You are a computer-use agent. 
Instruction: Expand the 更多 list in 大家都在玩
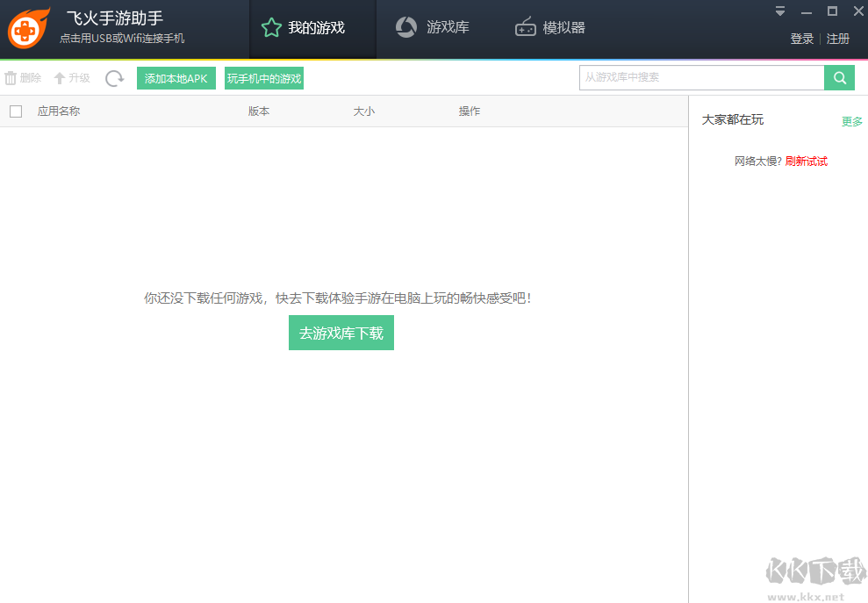point(851,122)
